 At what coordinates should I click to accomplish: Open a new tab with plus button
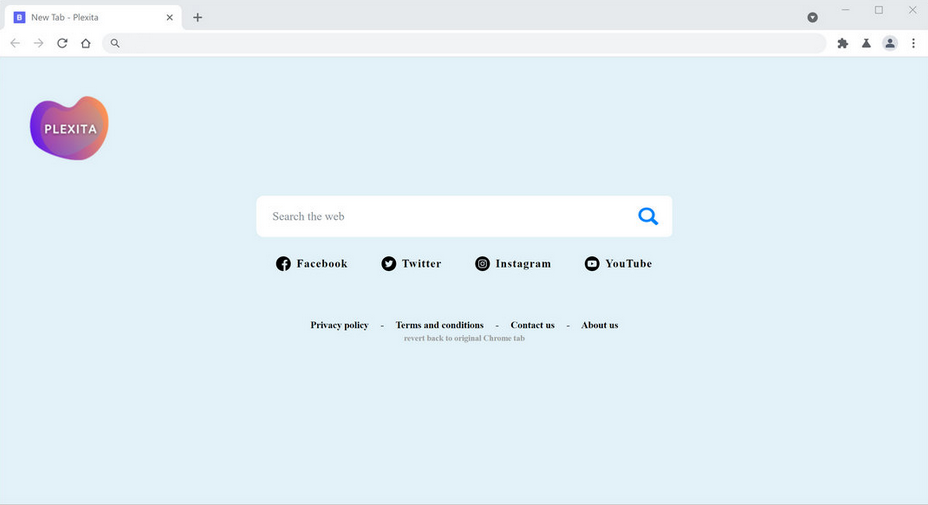coord(198,17)
